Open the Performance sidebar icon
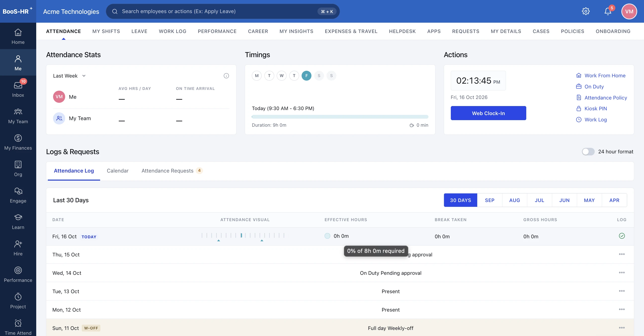This screenshot has width=644, height=336. click(x=18, y=274)
